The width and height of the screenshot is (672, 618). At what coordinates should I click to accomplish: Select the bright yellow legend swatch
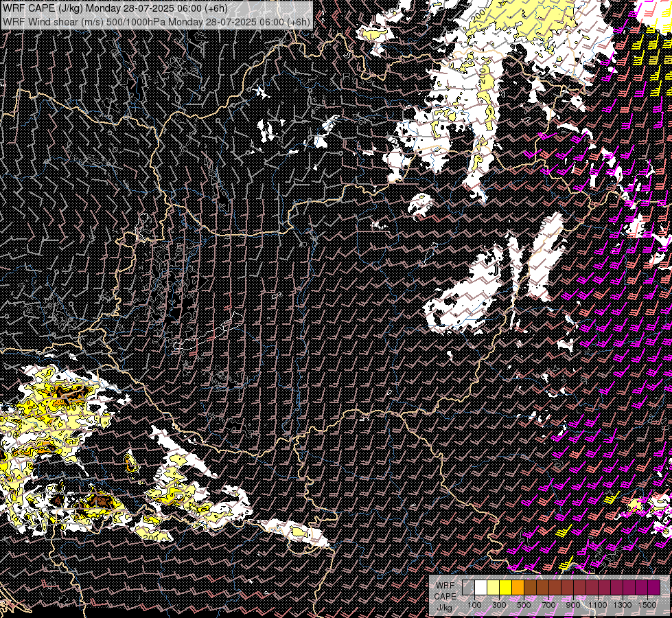click(x=506, y=588)
